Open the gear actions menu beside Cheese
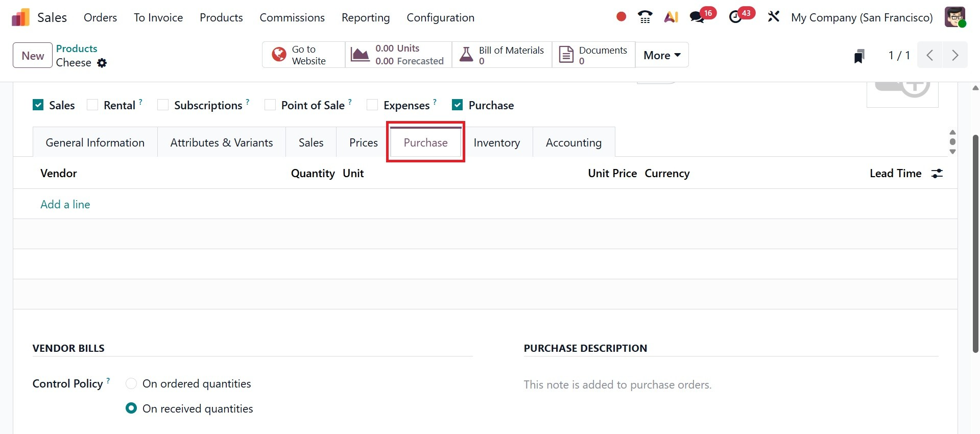The width and height of the screenshot is (980, 434). click(x=102, y=63)
